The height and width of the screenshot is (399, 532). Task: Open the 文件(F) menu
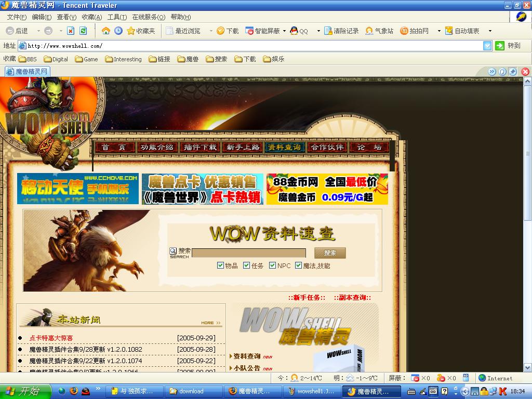(x=17, y=17)
